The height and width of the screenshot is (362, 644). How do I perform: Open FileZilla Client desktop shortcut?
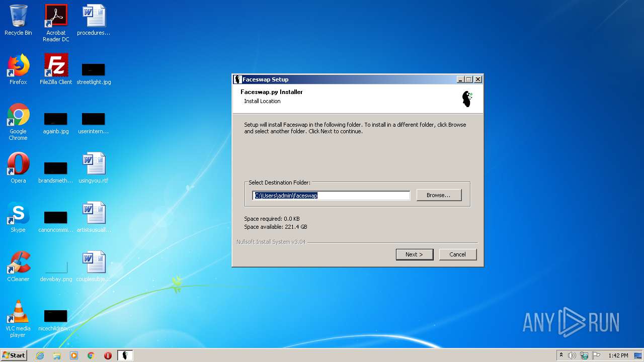(56, 69)
